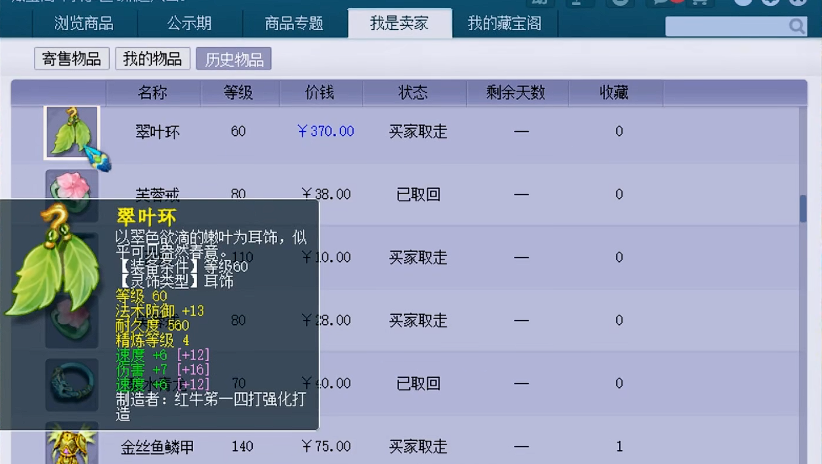Show 寄售物品 list
The height and width of the screenshot is (464, 822).
pos(72,59)
